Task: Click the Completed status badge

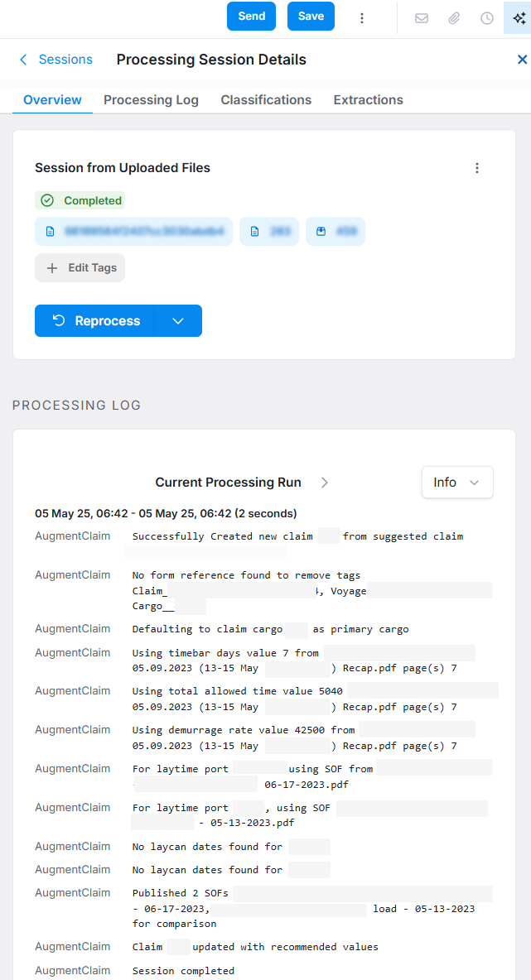Action: pyautogui.click(x=80, y=200)
